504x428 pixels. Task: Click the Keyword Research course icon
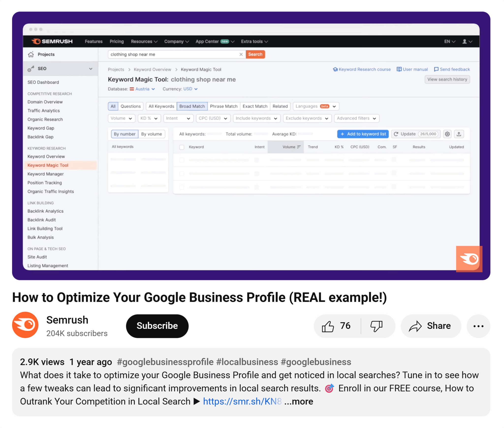point(335,69)
